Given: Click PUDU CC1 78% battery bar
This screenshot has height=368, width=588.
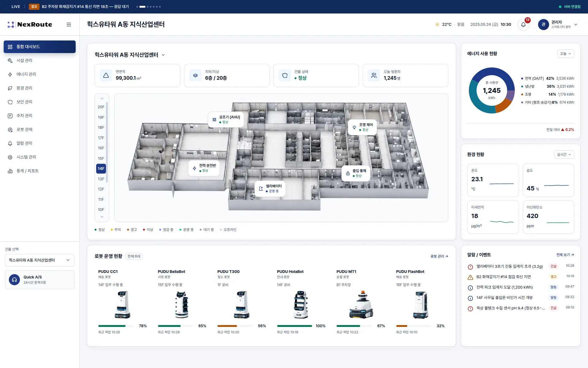Looking at the screenshot, I should click(116, 326).
